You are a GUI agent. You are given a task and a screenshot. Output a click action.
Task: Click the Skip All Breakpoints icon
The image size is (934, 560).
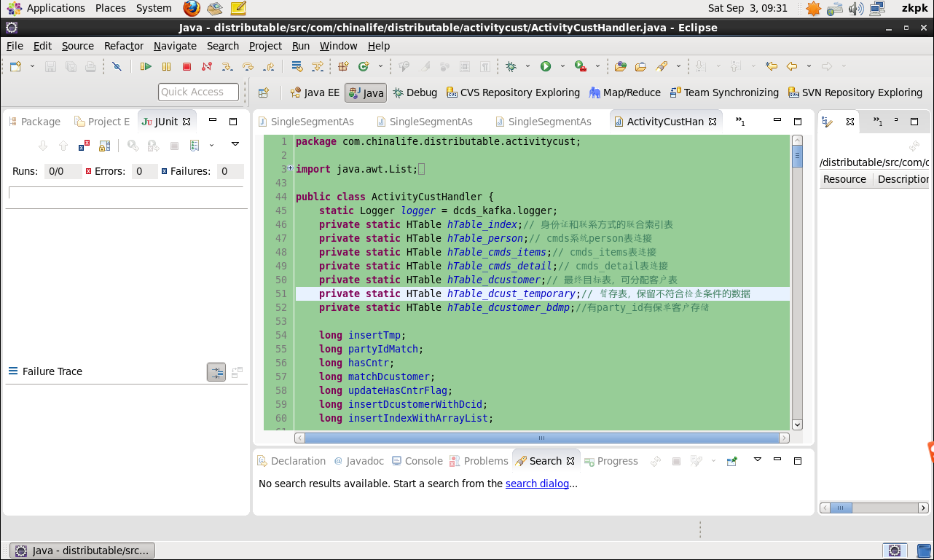point(117,66)
